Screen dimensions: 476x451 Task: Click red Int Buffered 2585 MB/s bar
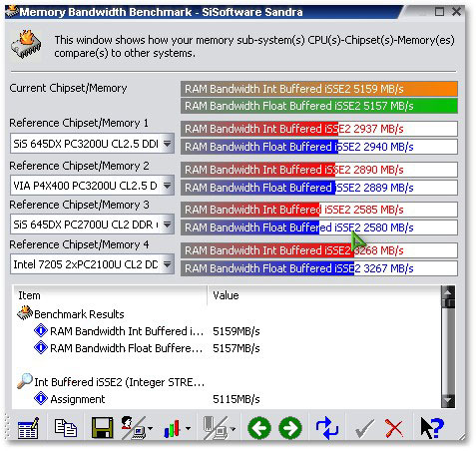319,210
